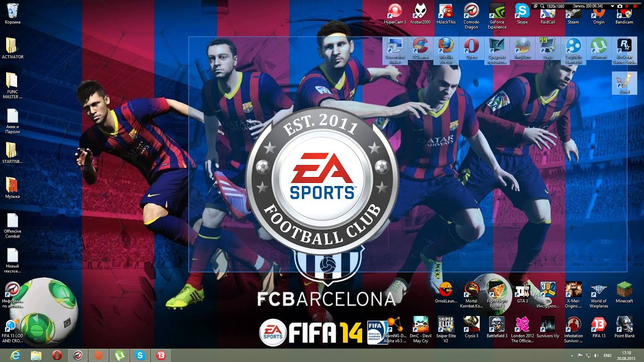The height and width of the screenshot is (362, 644).
Task: Launch X-Men Origins shortcut
Action: pos(573,295)
